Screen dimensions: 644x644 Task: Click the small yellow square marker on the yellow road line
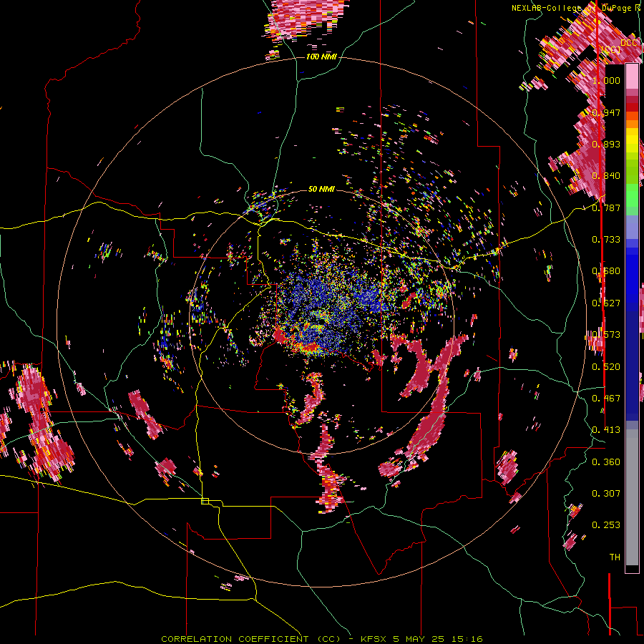coord(205,501)
